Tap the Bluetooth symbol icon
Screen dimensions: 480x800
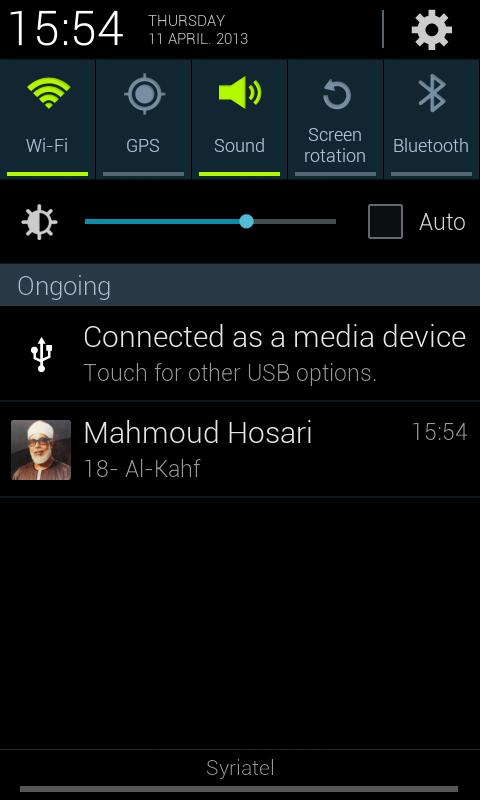coord(432,93)
